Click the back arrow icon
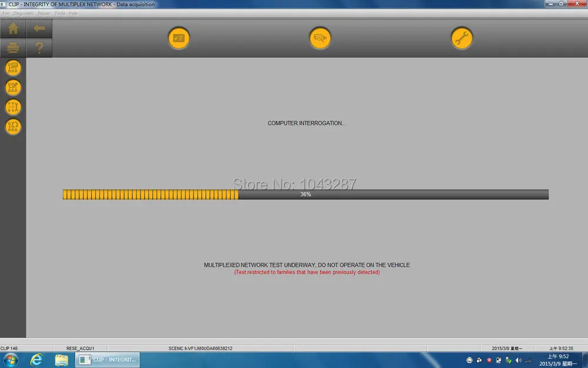The width and height of the screenshot is (588, 368). click(x=39, y=28)
